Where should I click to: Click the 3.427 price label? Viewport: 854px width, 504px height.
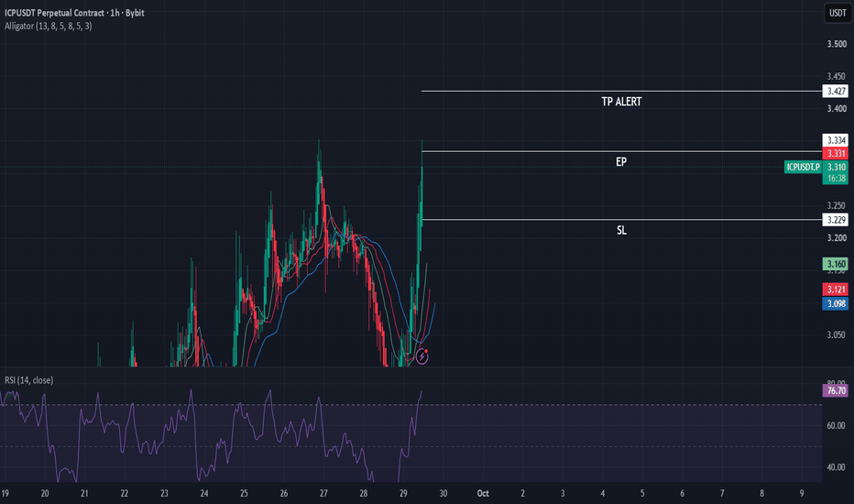point(836,91)
